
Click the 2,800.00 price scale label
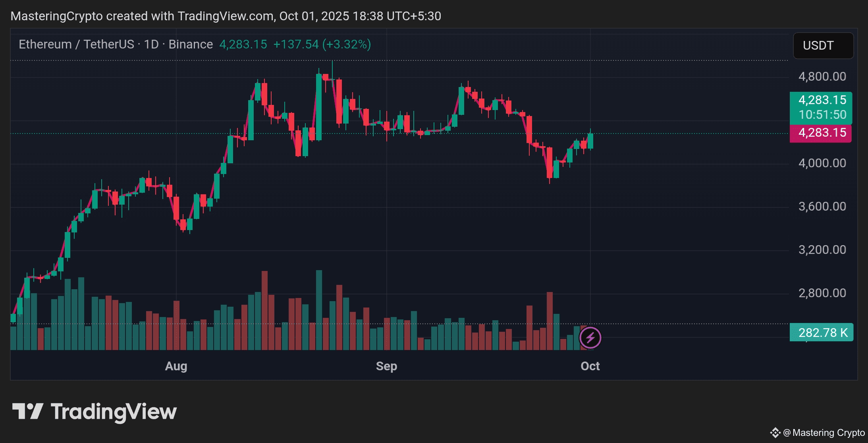[x=822, y=293]
